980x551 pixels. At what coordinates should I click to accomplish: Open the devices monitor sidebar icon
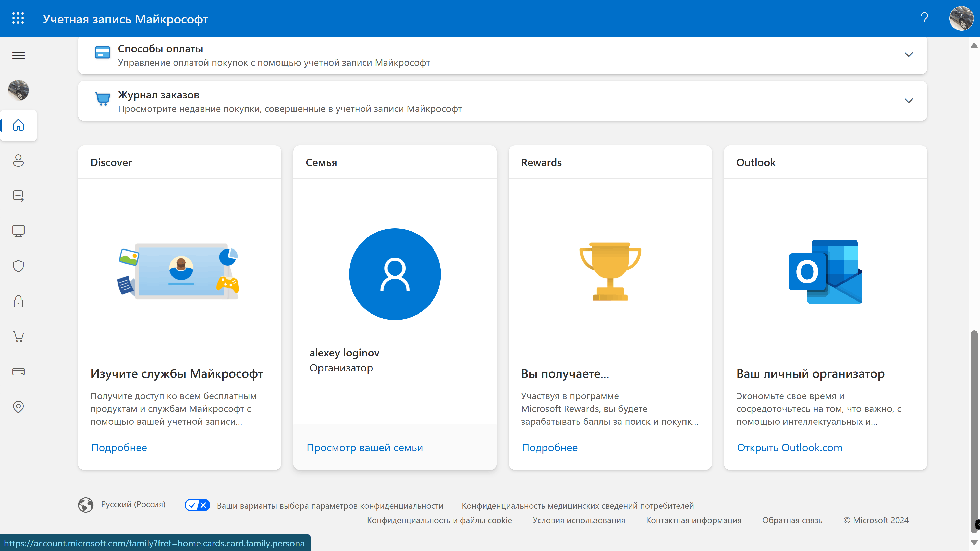coord(18,231)
